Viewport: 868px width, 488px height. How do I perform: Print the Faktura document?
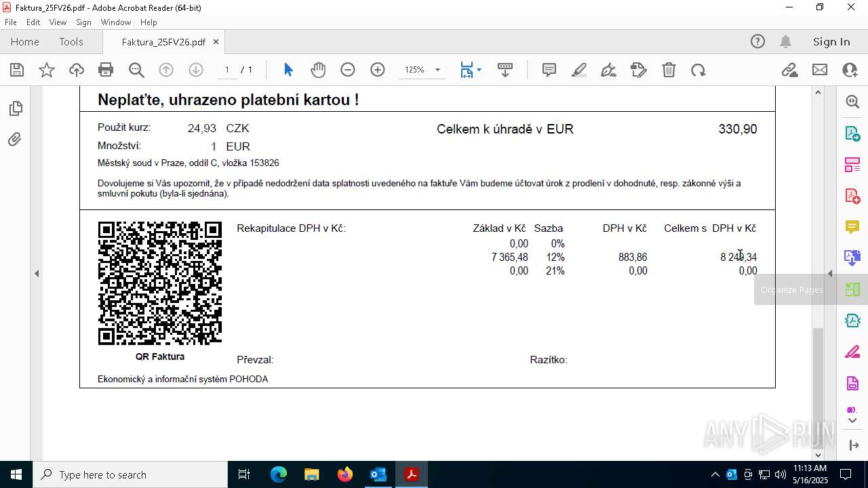point(106,70)
